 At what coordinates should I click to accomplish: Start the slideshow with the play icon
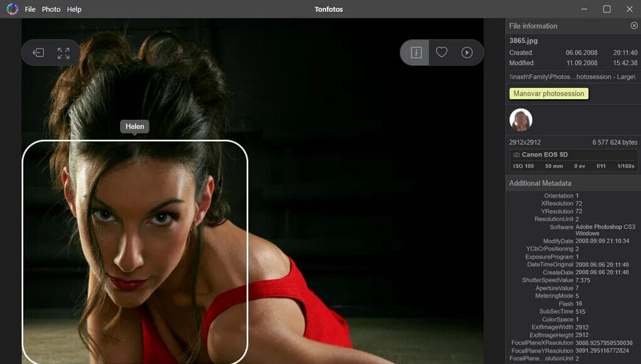(467, 53)
